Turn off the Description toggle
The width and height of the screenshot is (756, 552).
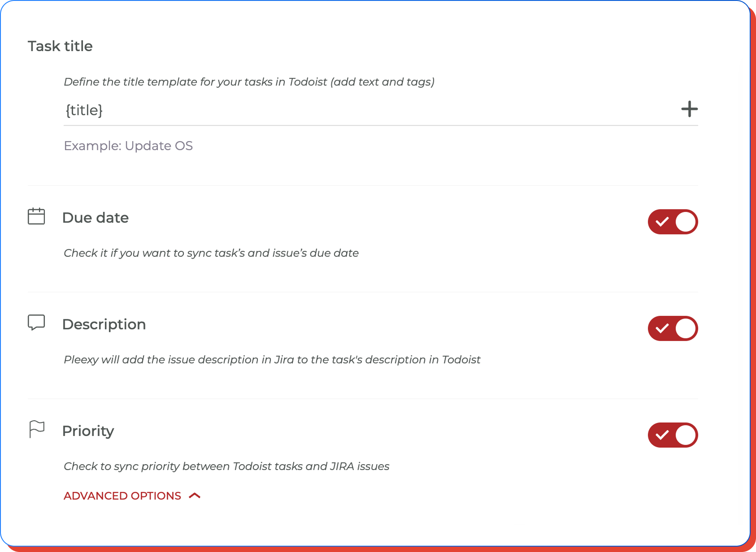(673, 328)
